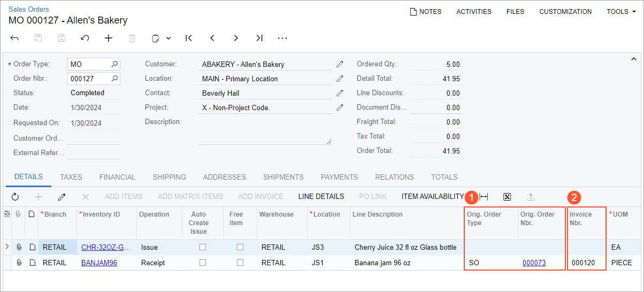This screenshot has height=292, width=644.
Task: Check Free Item for Cherry Juice row
Action: 240,247
